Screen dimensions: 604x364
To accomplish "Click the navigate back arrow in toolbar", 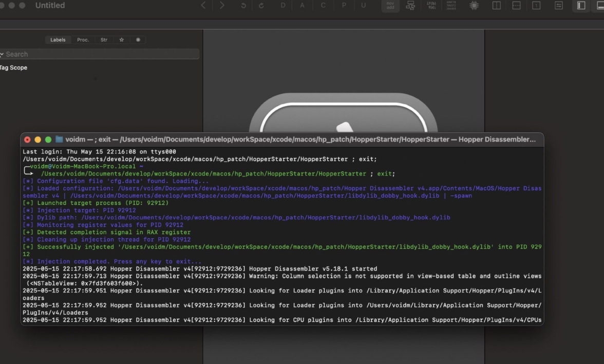I will [x=203, y=5].
